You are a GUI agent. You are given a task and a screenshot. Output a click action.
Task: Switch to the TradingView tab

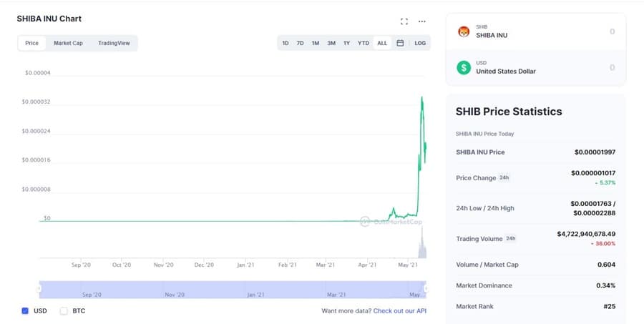114,43
